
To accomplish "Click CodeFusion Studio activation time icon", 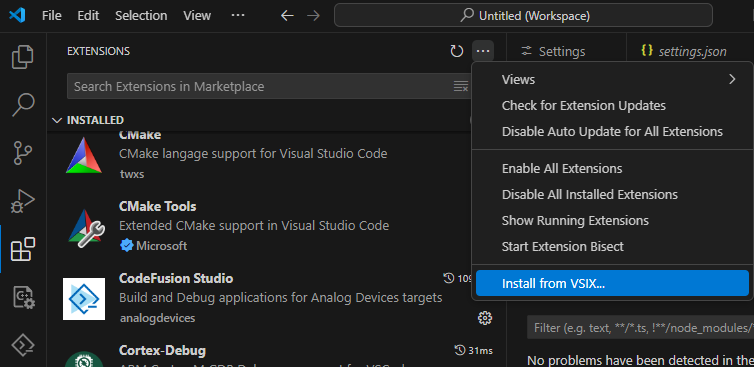I will 449,278.
